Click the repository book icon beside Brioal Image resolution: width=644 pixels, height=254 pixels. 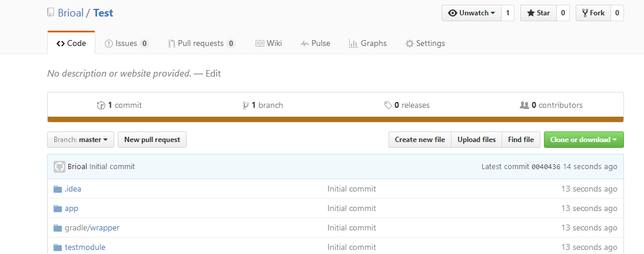click(51, 13)
